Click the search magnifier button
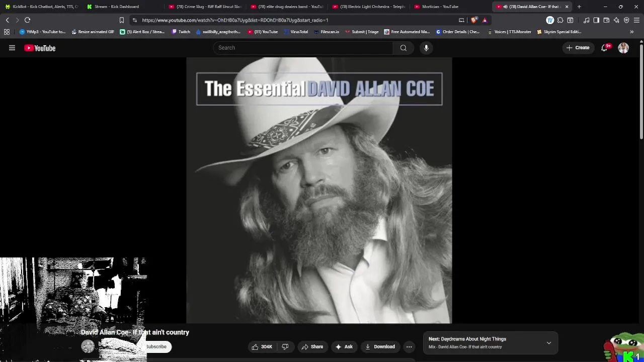This screenshot has height=362, width=644. [403, 48]
